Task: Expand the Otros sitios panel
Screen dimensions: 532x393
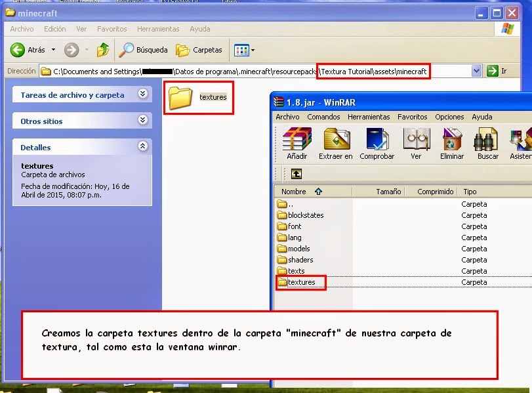Action: pos(143,120)
